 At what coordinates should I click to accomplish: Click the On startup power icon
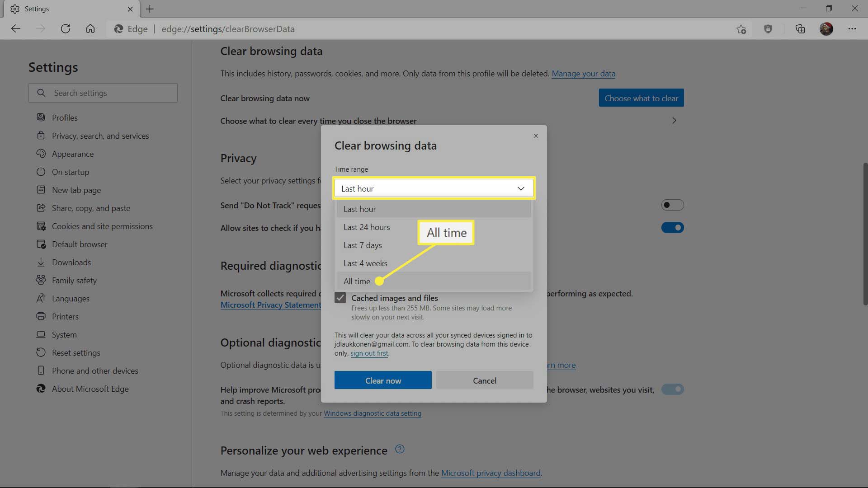41,172
